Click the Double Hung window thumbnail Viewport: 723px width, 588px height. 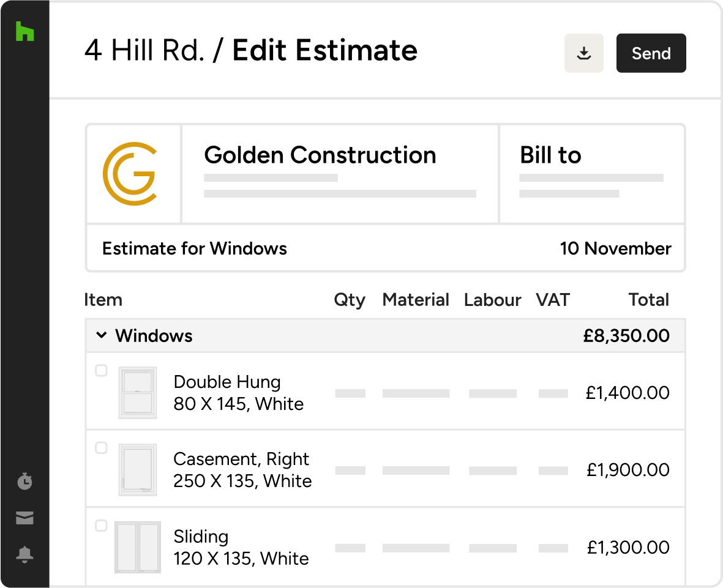point(137,393)
